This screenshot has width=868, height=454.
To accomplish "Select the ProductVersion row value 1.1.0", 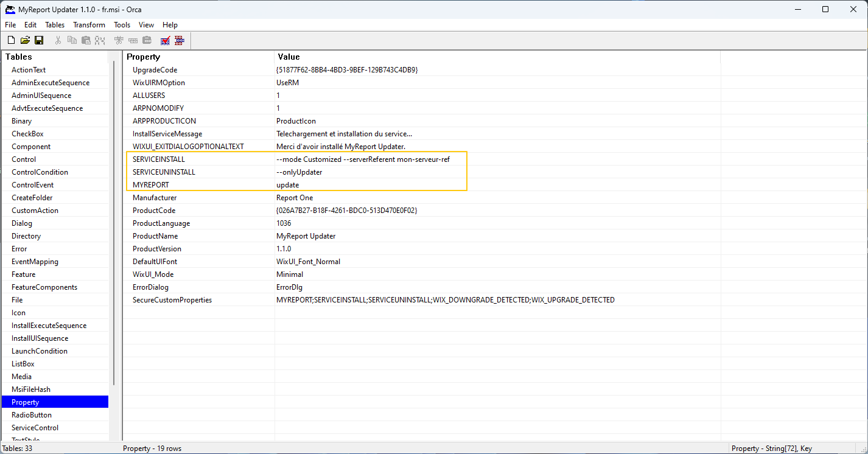I will tap(285, 248).
